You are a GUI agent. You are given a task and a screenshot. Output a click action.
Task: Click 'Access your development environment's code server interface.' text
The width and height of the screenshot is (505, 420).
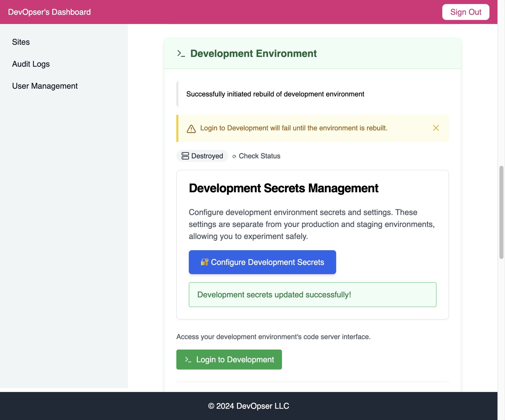[x=273, y=337]
